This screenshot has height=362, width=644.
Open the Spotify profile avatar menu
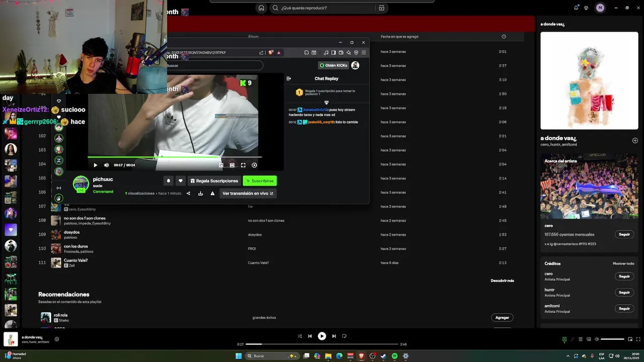click(x=600, y=8)
